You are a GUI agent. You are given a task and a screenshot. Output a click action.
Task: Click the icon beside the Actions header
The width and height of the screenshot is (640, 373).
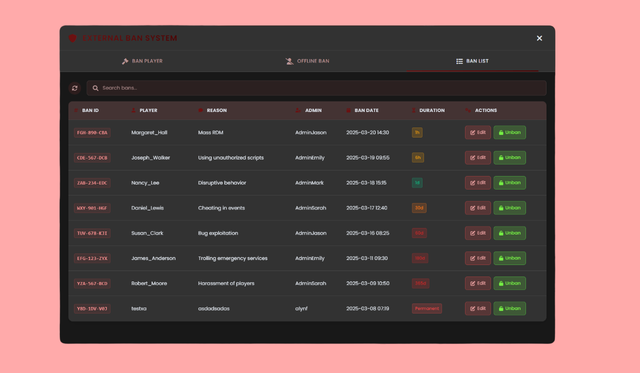click(x=468, y=111)
